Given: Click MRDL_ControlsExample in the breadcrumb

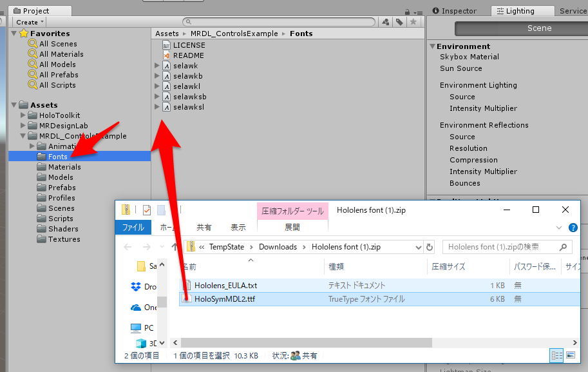Looking at the screenshot, I should pos(234,34).
